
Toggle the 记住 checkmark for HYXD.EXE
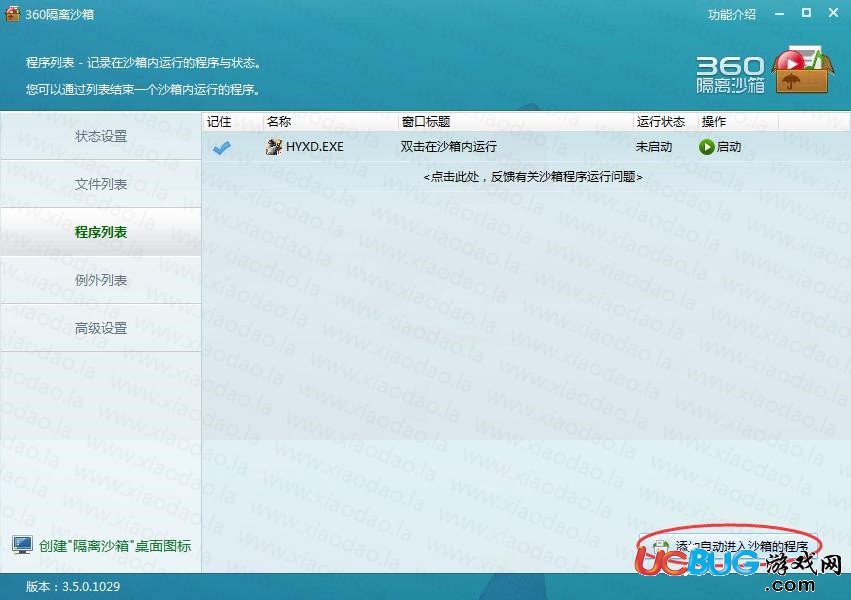tap(221, 147)
